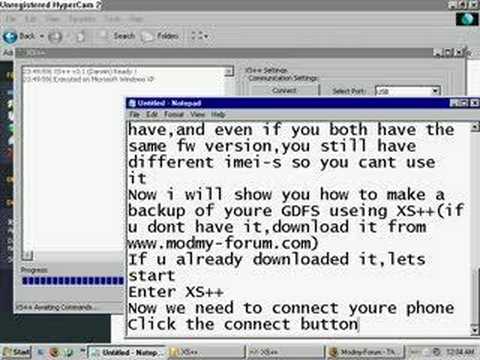Click the Firefox quick launch icon

(54, 352)
